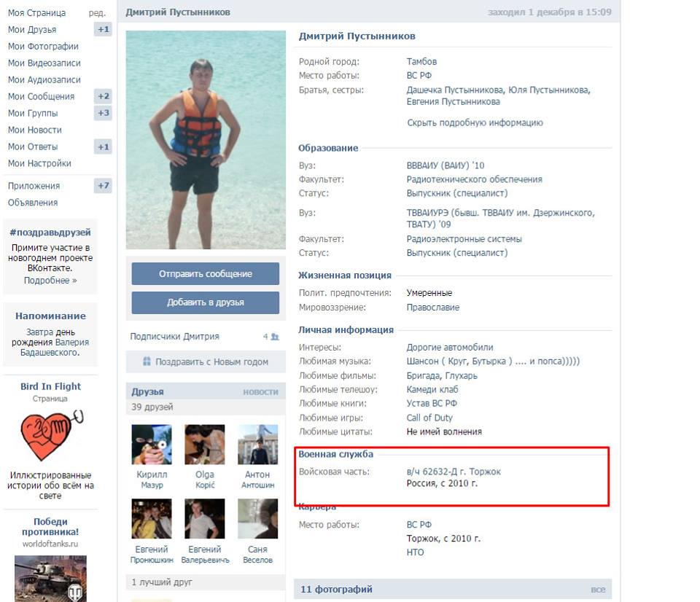Click the Добавить в друзья button
700x602 pixels.
tap(206, 302)
